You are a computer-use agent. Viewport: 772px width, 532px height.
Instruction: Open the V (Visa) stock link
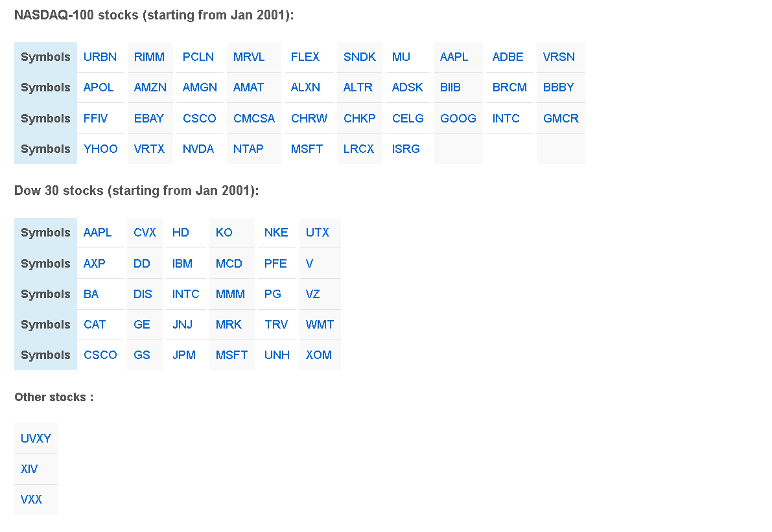(309, 264)
